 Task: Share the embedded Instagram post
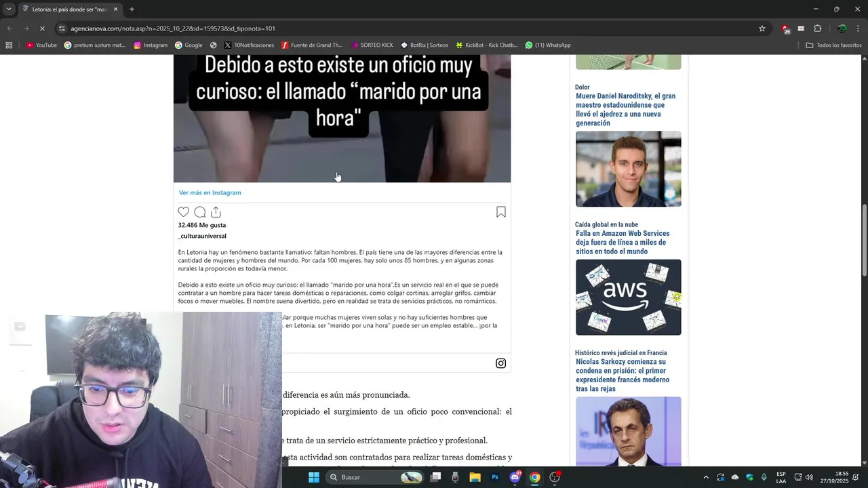216,212
